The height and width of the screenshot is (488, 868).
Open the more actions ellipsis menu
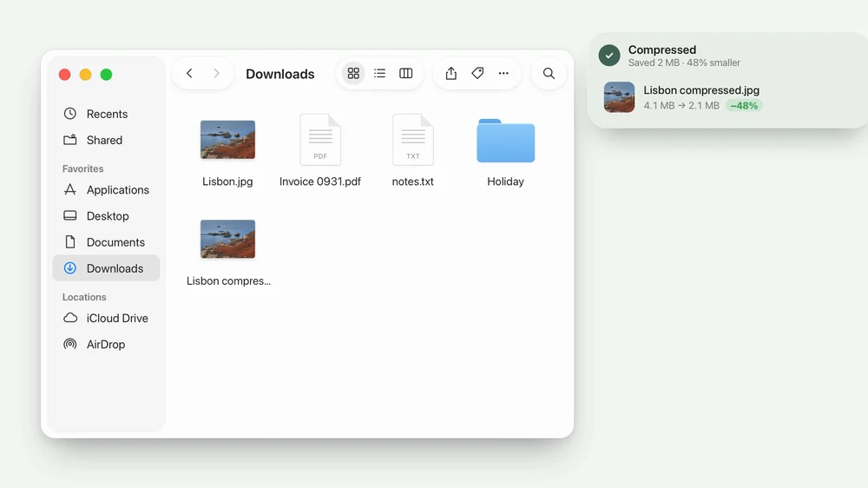503,73
